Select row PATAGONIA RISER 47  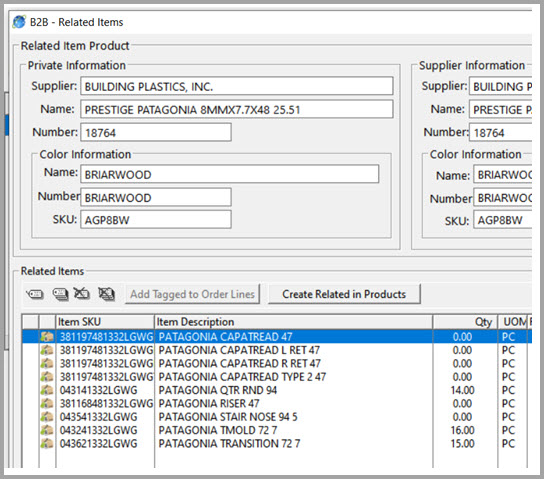(277, 403)
